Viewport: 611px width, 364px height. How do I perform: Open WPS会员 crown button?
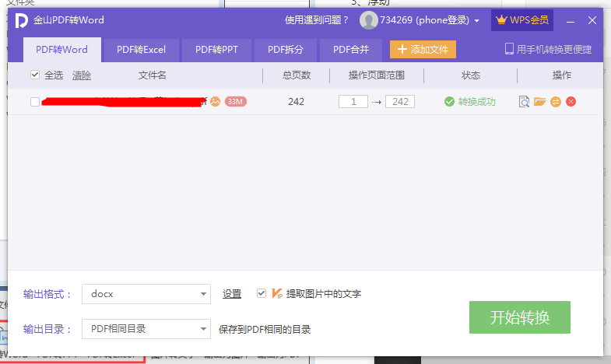pos(522,20)
